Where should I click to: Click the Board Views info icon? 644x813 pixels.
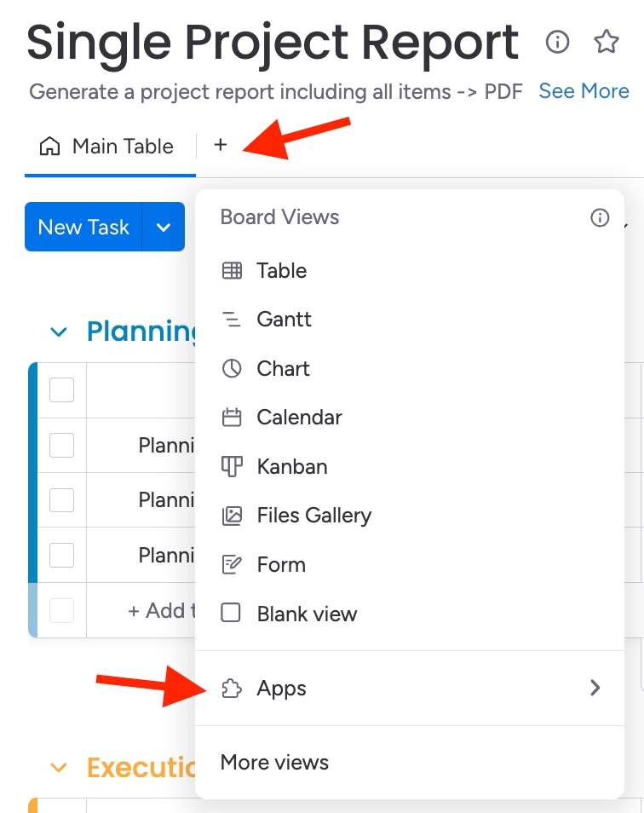pos(600,218)
